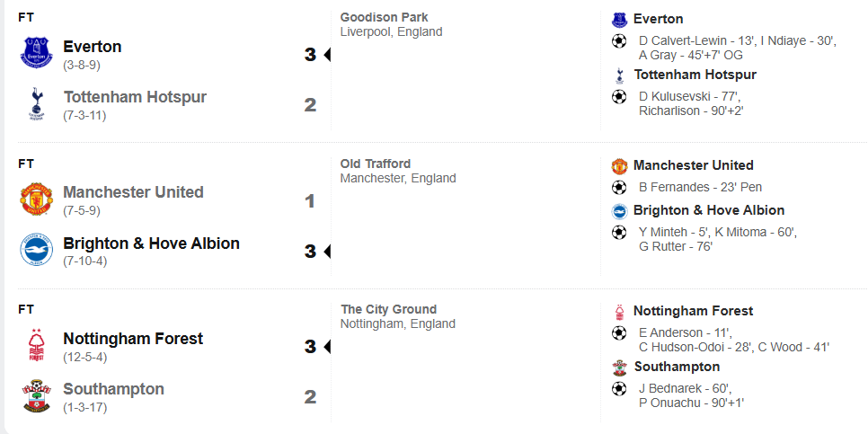Click the large Tottenham Hotspur crest
Image resolution: width=868 pixels, height=434 pixels.
click(x=37, y=104)
